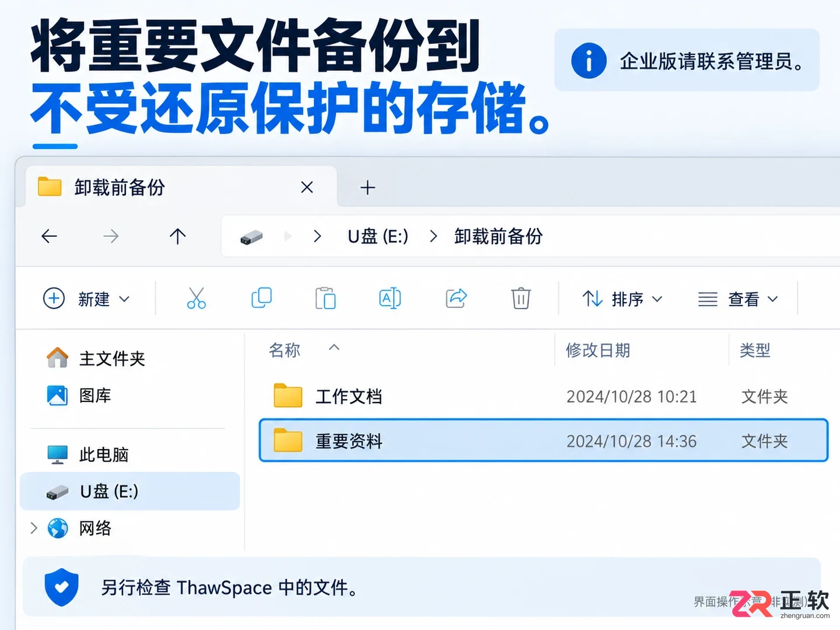Open the 新建 dropdown menu
840x630 pixels.
(x=86, y=299)
